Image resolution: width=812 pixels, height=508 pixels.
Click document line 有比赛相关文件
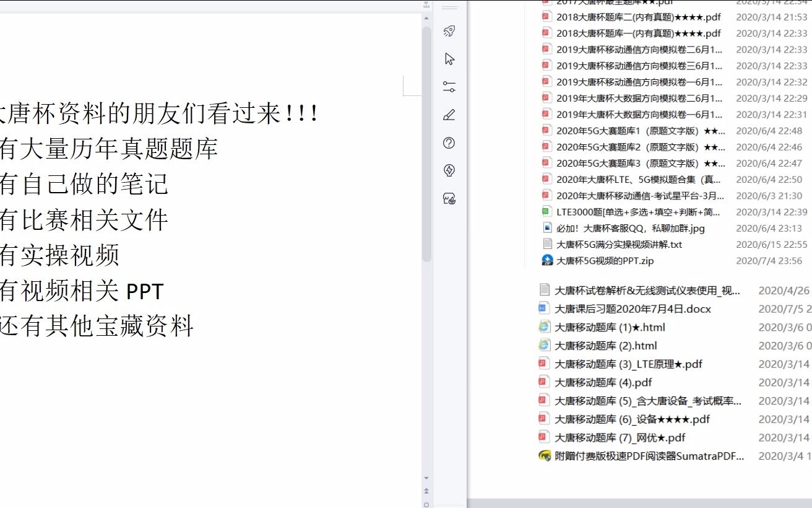pyautogui.click(x=84, y=219)
